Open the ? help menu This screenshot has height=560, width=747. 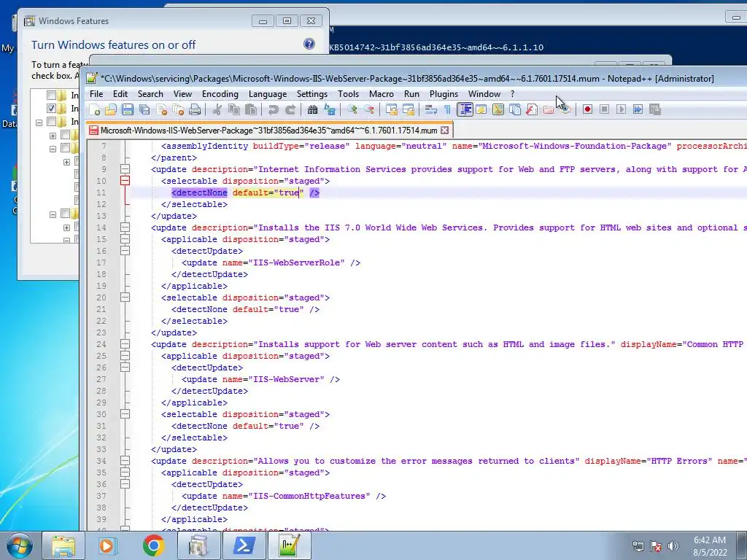pyautogui.click(x=513, y=94)
